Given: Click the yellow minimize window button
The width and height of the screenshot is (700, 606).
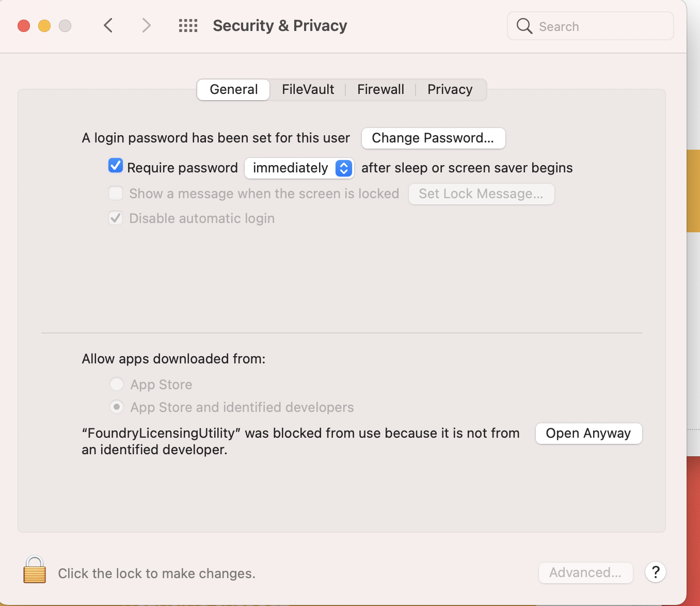Looking at the screenshot, I should point(44,26).
